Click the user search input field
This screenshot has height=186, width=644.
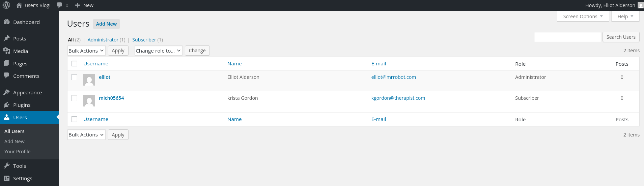coord(567,37)
